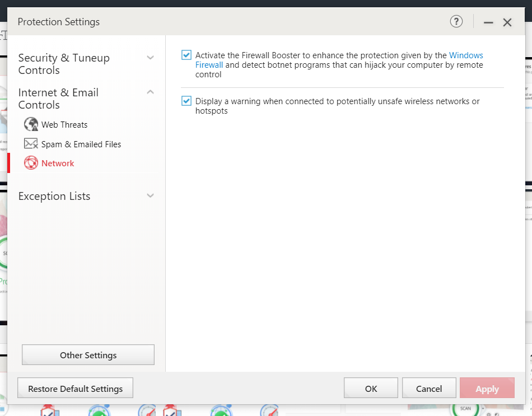
Task: Cancel the settings changes
Action: 429,389
